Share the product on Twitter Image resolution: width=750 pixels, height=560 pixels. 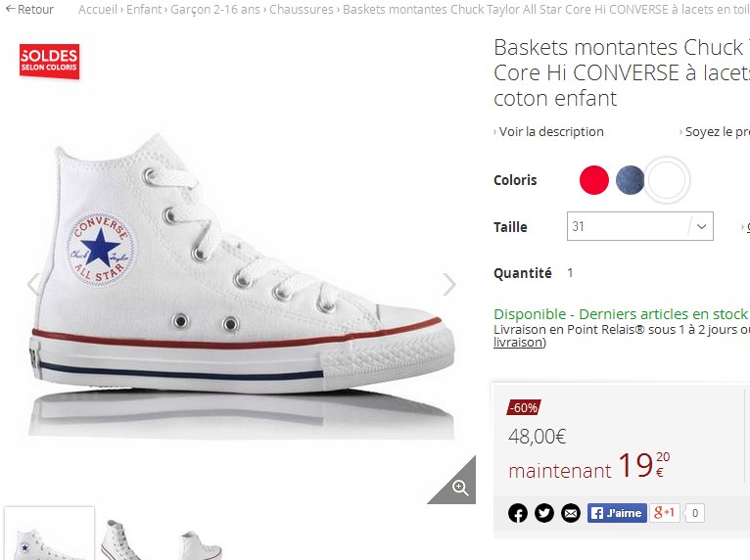click(544, 513)
